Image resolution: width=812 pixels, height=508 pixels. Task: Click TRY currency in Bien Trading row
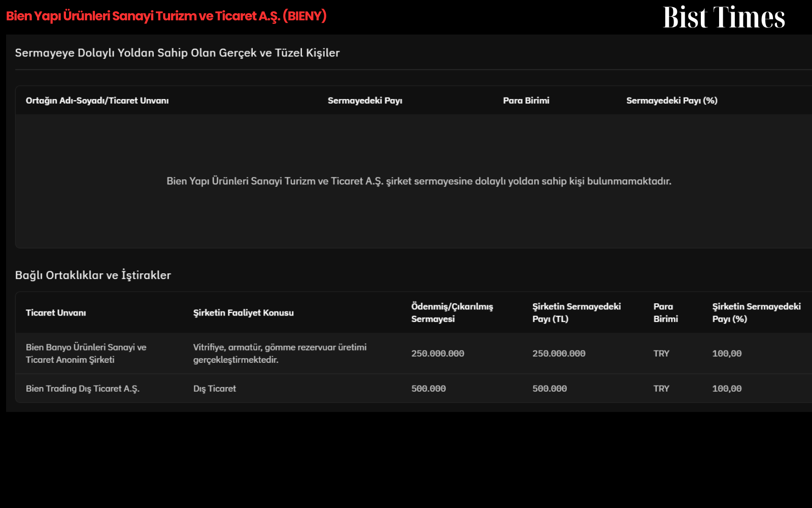(661, 389)
